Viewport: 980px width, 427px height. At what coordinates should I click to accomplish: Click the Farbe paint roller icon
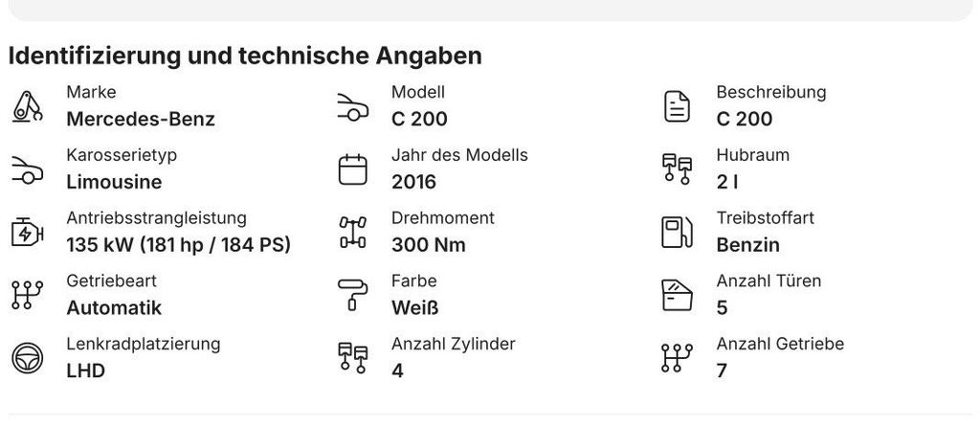coord(352,295)
